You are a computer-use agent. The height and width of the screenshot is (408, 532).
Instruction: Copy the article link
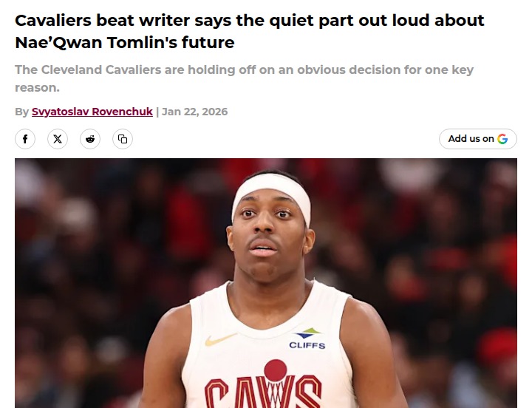[x=123, y=139]
